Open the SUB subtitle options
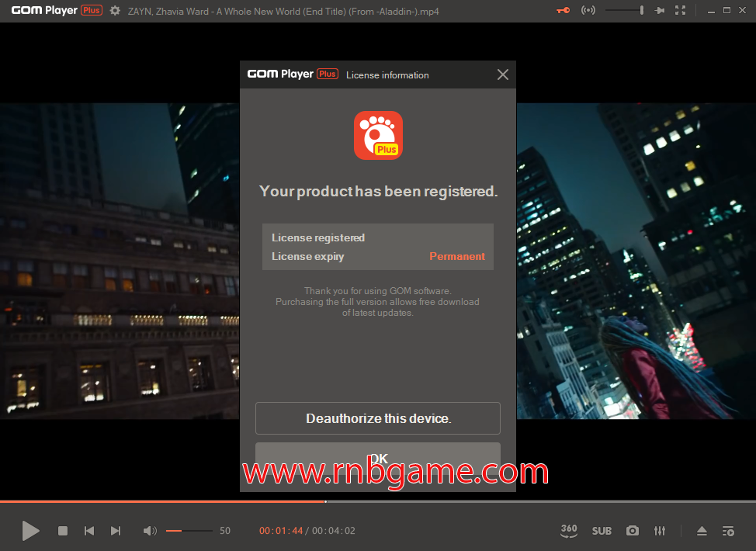The height and width of the screenshot is (551, 756). pos(602,531)
